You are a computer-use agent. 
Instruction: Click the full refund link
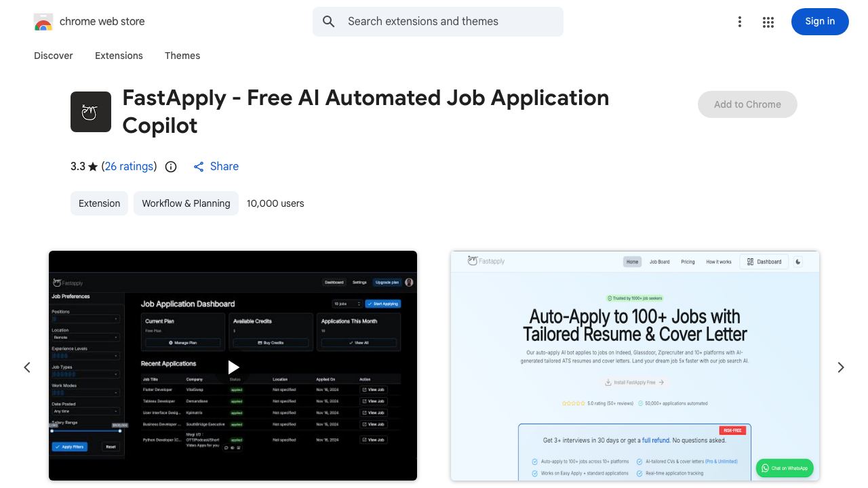point(656,440)
